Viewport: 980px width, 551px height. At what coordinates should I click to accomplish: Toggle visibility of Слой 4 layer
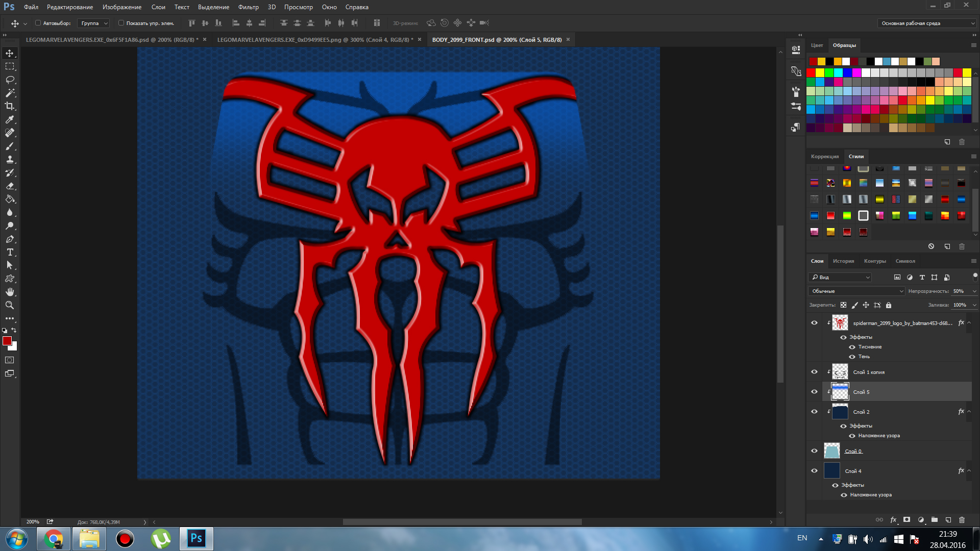tap(814, 471)
